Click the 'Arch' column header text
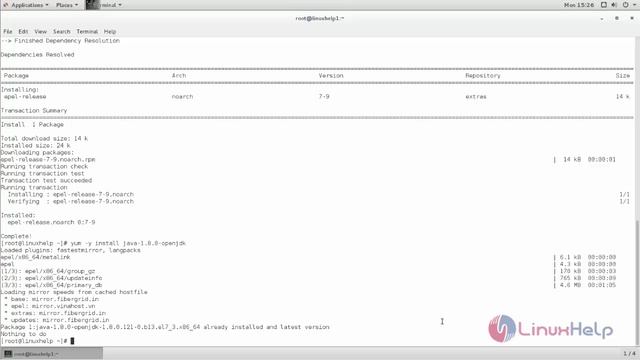This screenshot has width=640, height=360. pos(179,76)
